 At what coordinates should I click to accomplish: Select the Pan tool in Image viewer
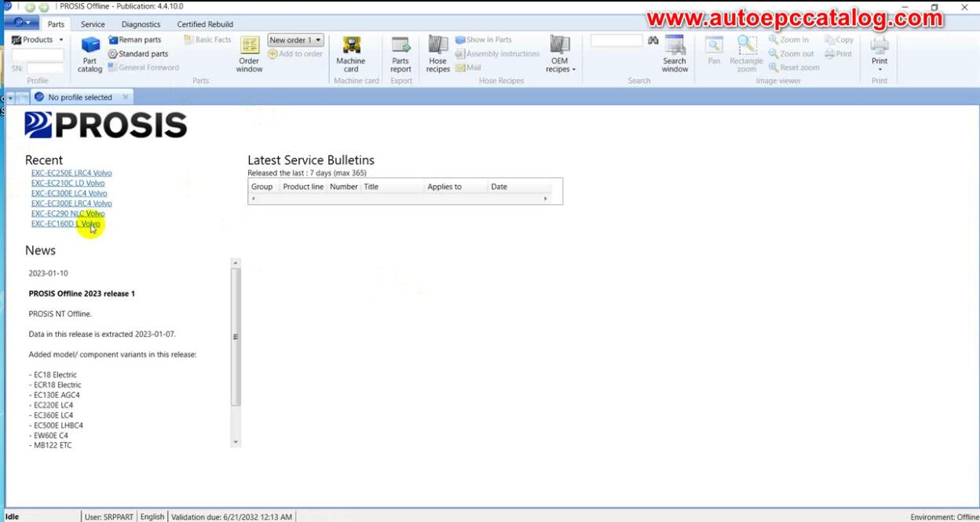[714, 51]
